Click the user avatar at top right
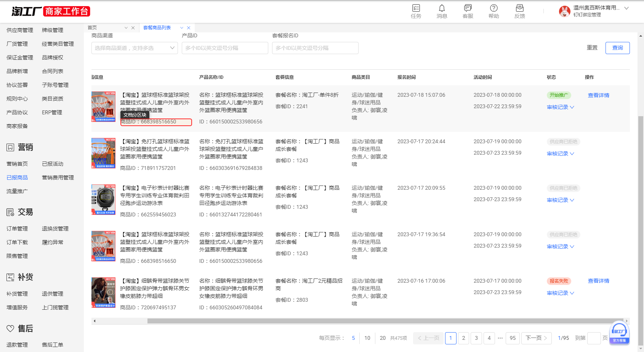Screen dimensions: 644x352 click(564, 11)
